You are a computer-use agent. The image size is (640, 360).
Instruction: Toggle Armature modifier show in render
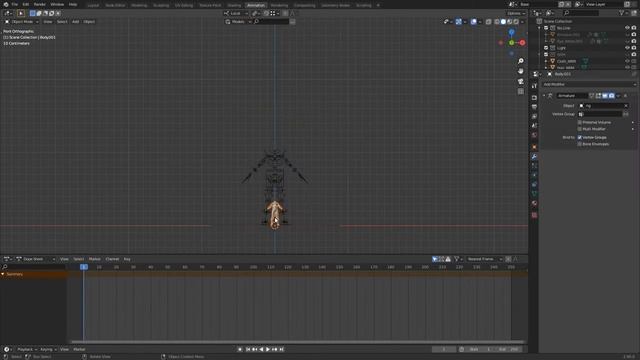click(x=611, y=96)
